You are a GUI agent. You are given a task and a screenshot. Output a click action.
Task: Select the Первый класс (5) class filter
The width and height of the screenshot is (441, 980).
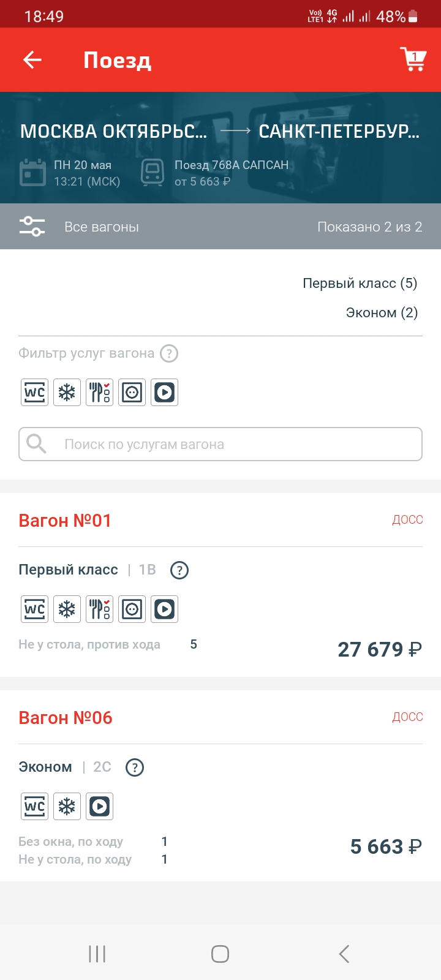(x=360, y=283)
